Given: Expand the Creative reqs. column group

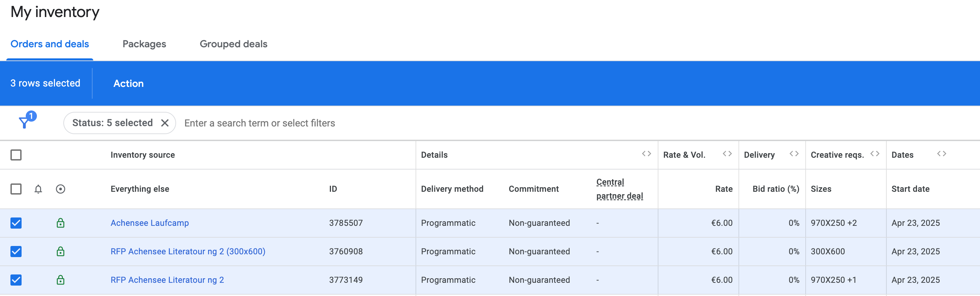Looking at the screenshot, I should (x=875, y=154).
